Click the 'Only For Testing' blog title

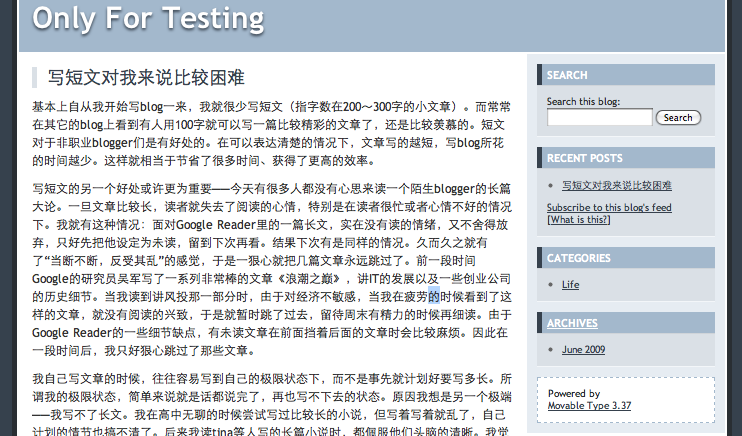pyautogui.click(x=148, y=19)
